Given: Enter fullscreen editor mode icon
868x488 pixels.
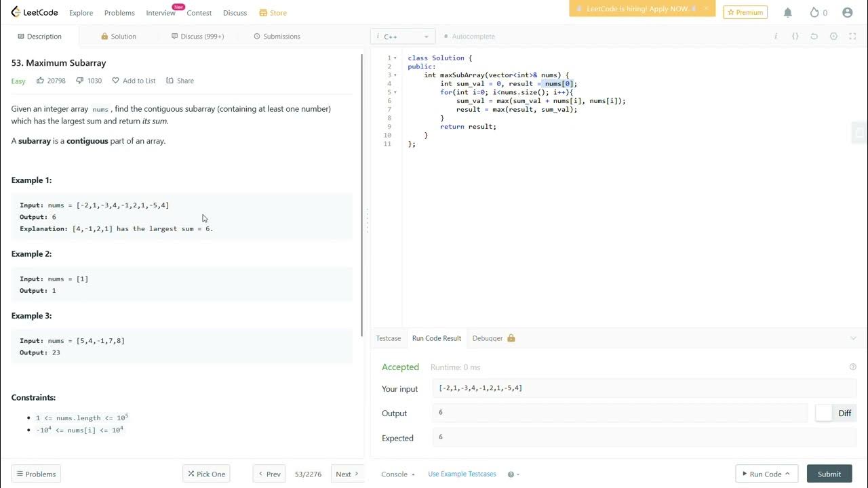Looking at the screenshot, I should tap(853, 37).
